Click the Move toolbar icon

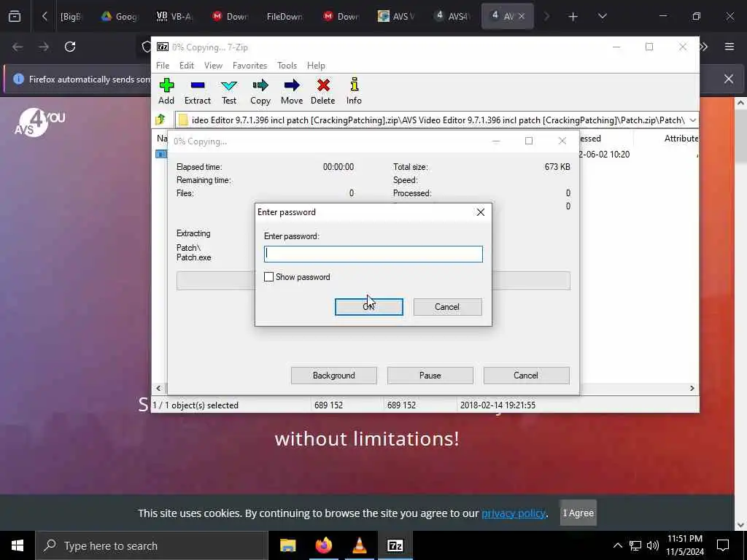point(292,91)
